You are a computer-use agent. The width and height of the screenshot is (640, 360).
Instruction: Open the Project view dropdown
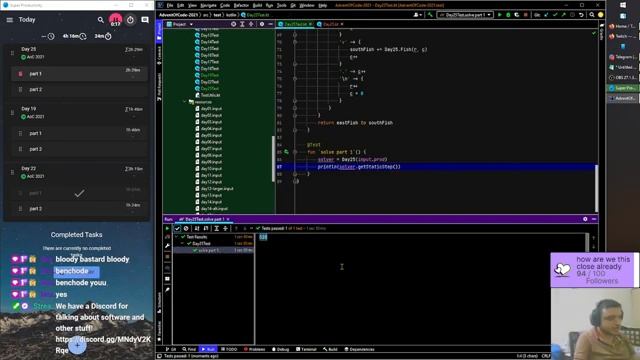180,24
